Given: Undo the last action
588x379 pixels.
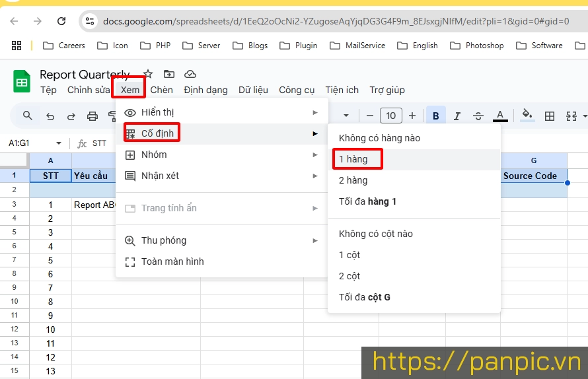Looking at the screenshot, I should pyautogui.click(x=50, y=117).
